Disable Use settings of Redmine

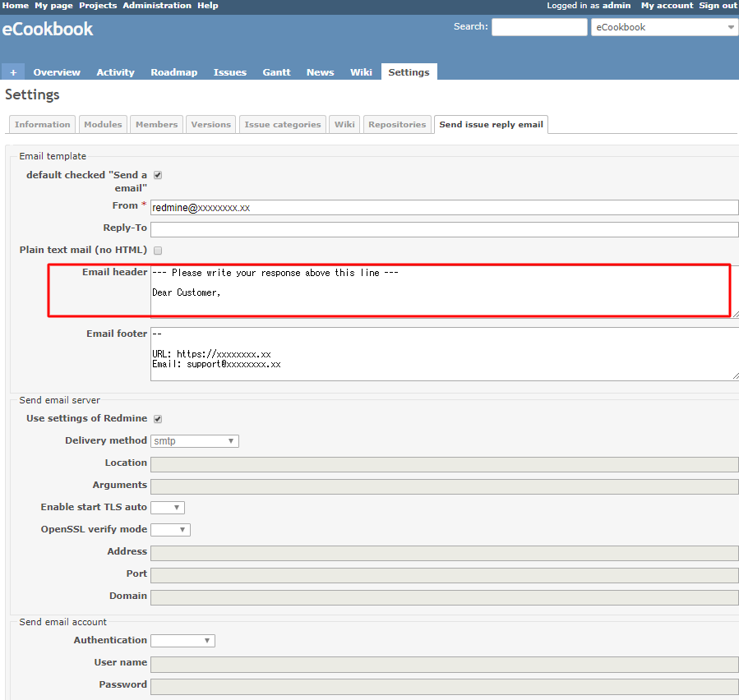[157, 418]
